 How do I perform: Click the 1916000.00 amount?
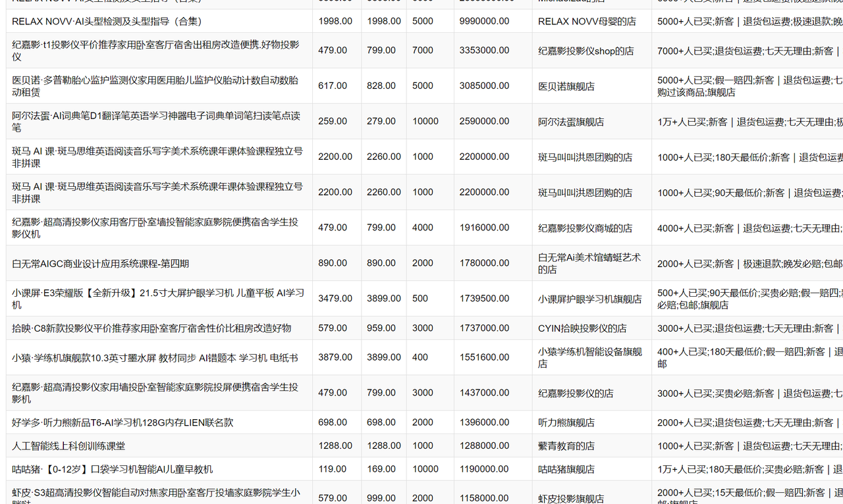pos(484,228)
